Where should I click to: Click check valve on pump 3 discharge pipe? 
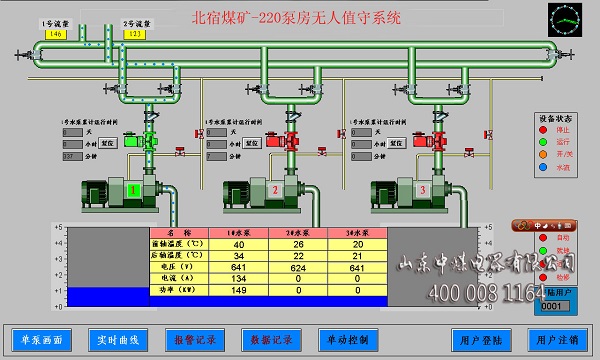440,116
